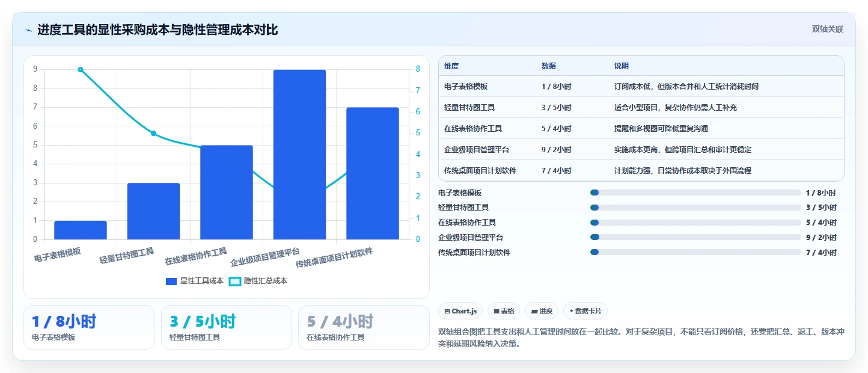
Task: Click the blue bar for 在线表格协作工具
Action: coord(227,193)
